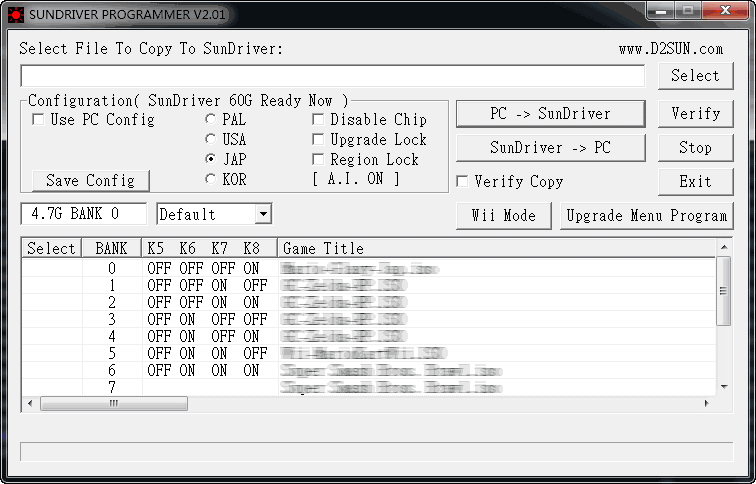Select the bank 7 row number

pyautogui.click(x=112, y=387)
